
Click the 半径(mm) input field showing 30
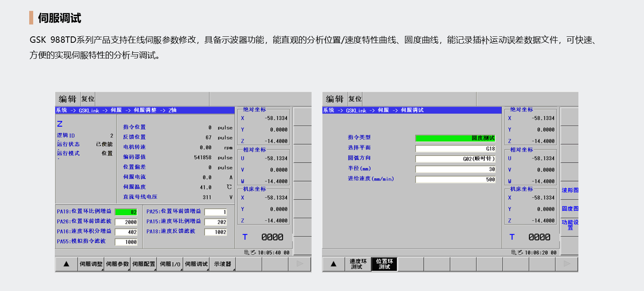click(455, 169)
